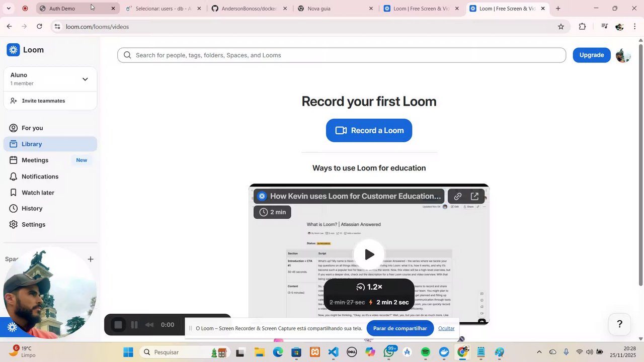Click the site information icon

(x=57, y=27)
